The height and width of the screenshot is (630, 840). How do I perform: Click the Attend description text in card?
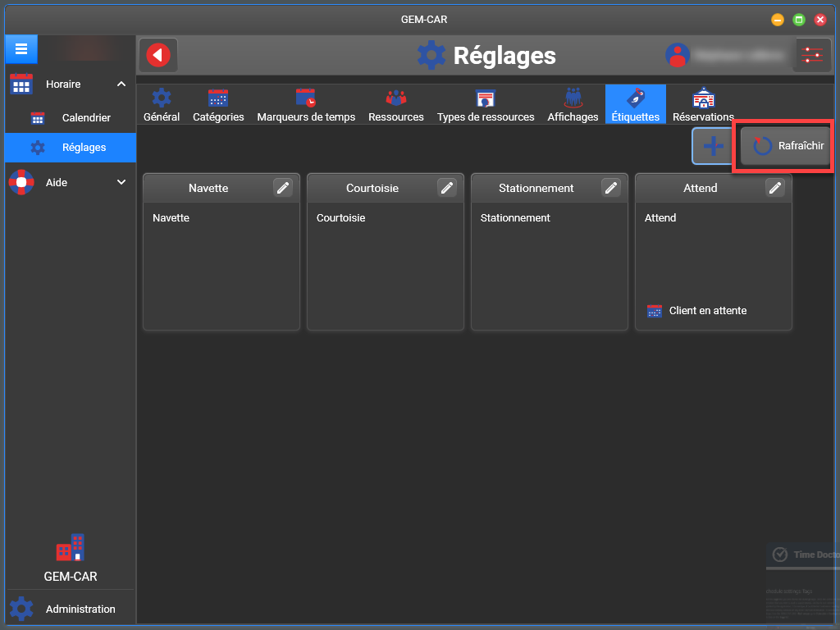pyautogui.click(x=660, y=218)
